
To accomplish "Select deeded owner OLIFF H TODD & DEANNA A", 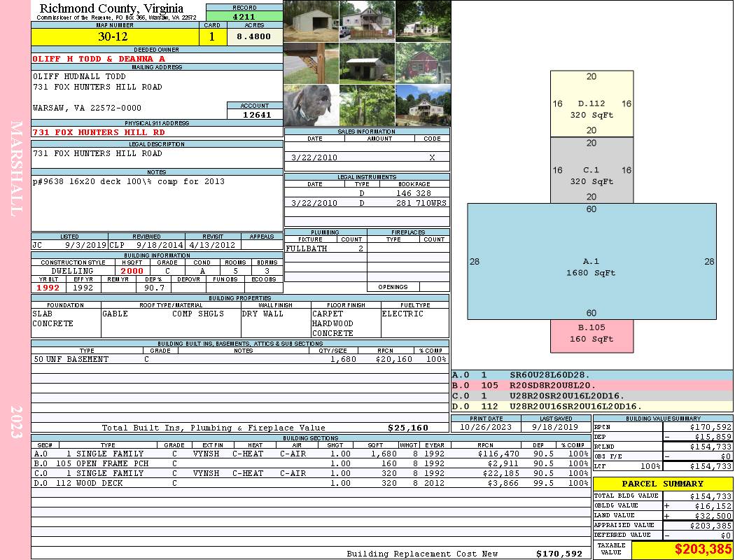I will [99, 59].
